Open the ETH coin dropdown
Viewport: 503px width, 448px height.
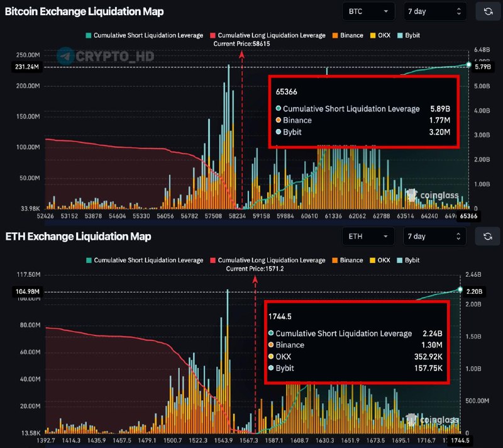[x=368, y=237]
